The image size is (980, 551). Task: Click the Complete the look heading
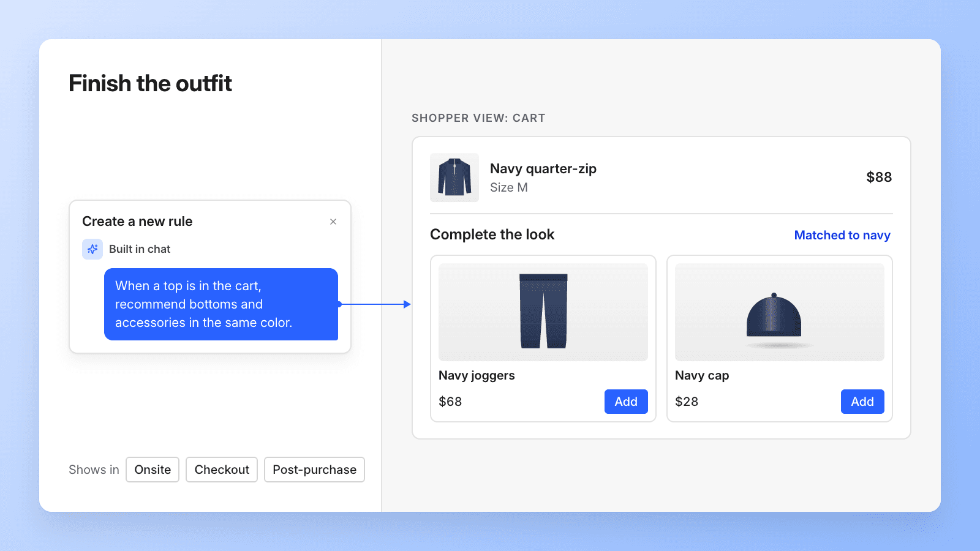tap(492, 234)
